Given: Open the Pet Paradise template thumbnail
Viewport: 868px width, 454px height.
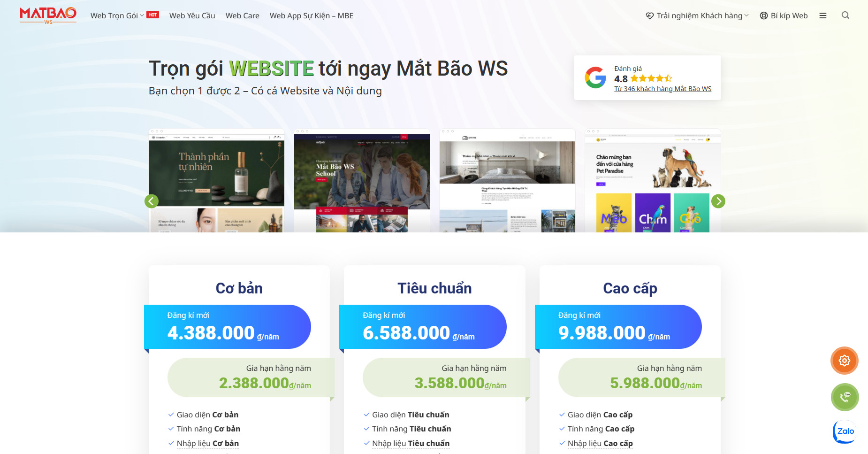Looking at the screenshot, I should [x=653, y=181].
